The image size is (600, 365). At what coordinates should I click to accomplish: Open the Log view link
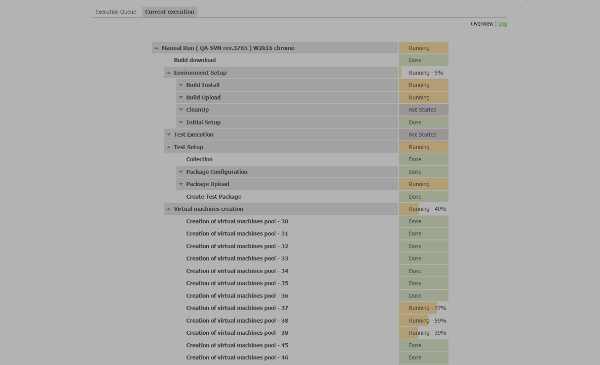click(x=502, y=24)
